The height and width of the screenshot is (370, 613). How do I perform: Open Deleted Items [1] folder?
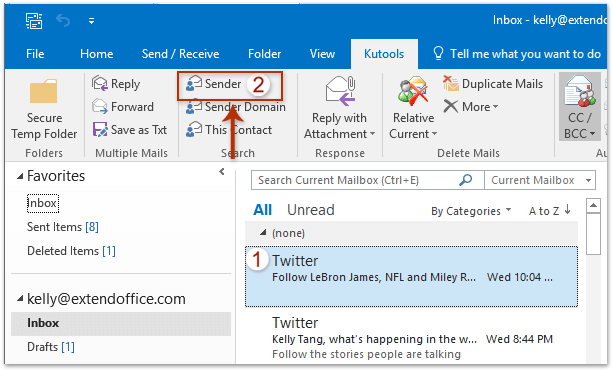click(x=71, y=251)
